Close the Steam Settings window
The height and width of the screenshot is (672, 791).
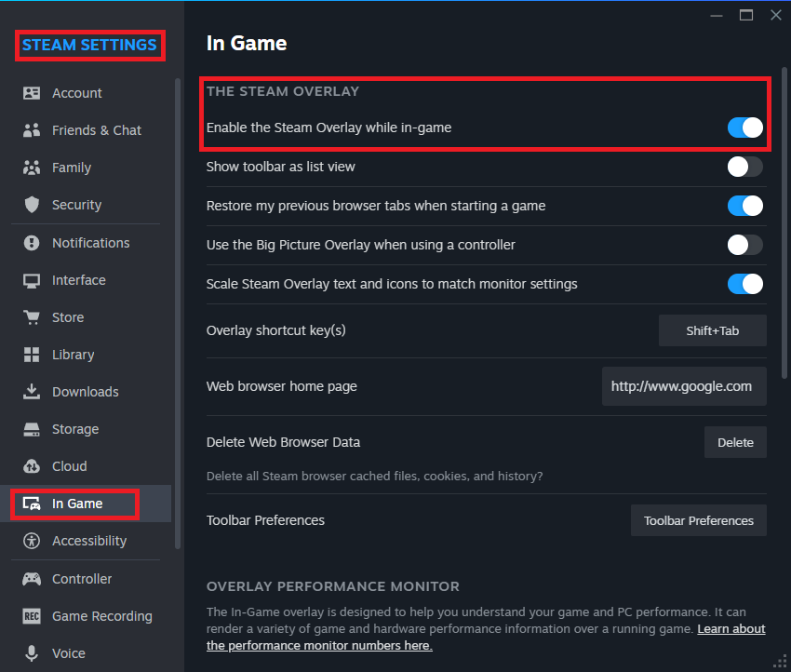click(x=776, y=15)
